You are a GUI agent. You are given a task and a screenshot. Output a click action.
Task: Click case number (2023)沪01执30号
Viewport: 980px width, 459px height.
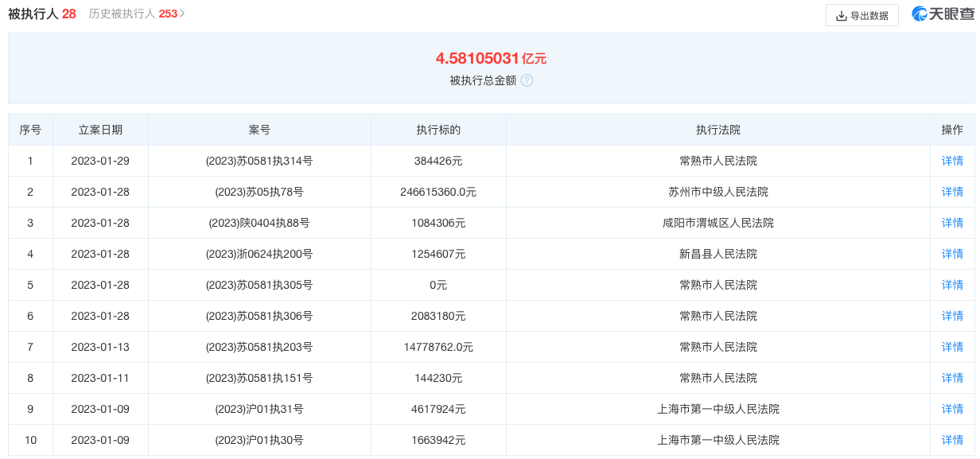pyautogui.click(x=259, y=440)
